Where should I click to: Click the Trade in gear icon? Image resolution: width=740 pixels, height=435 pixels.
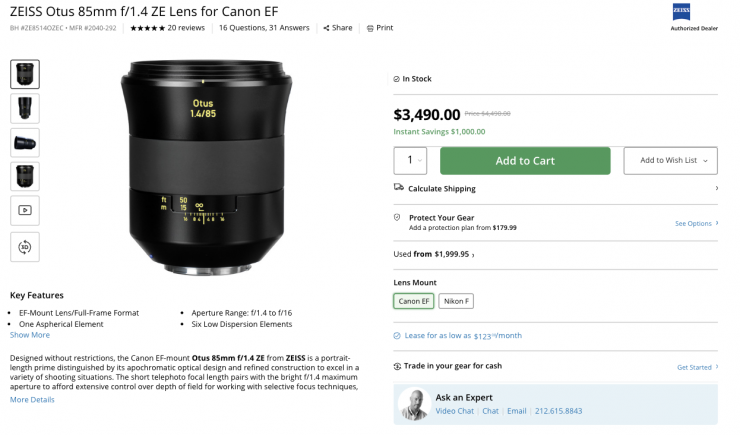click(x=398, y=366)
